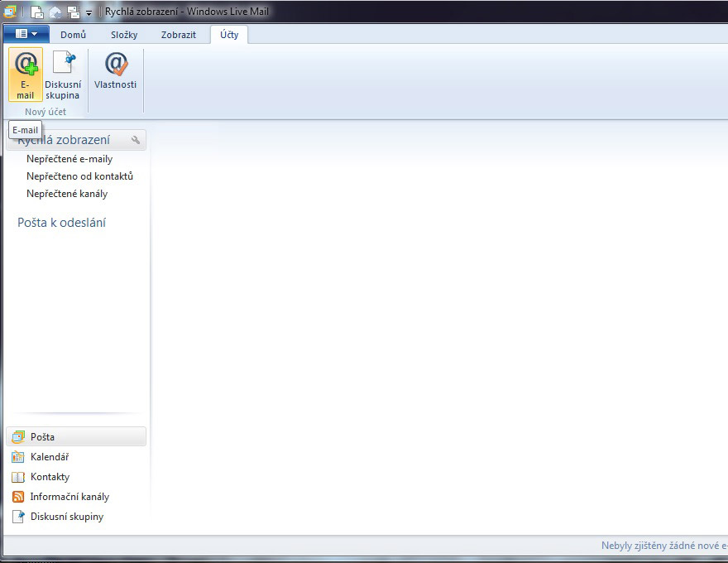Open the Kalendář view
The width and height of the screenshot is (728, 563).
(49, 457)
